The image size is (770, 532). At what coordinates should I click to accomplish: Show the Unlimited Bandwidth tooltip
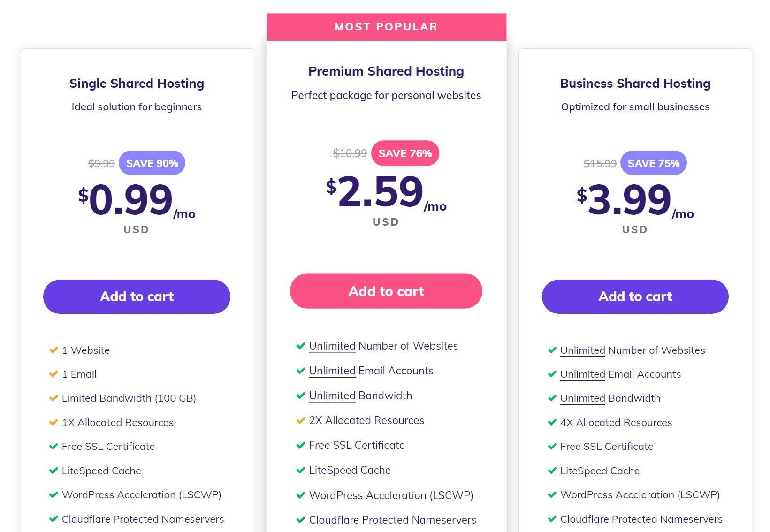[331, 395]
